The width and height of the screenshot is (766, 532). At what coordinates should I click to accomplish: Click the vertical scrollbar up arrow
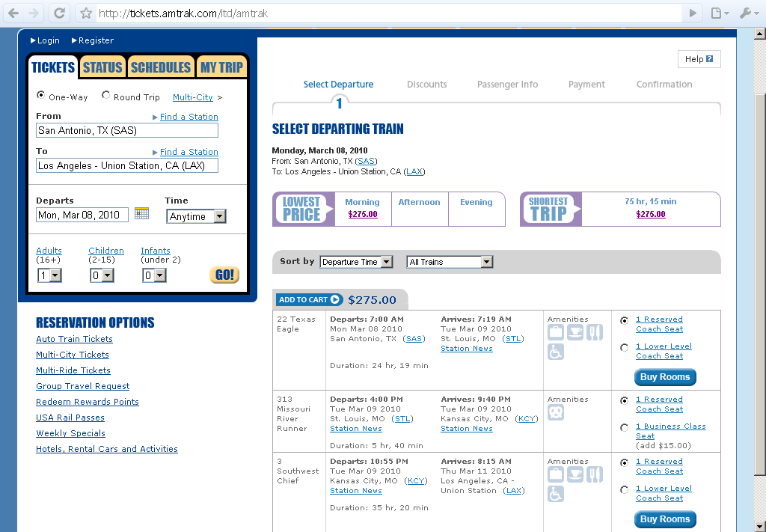760,34
